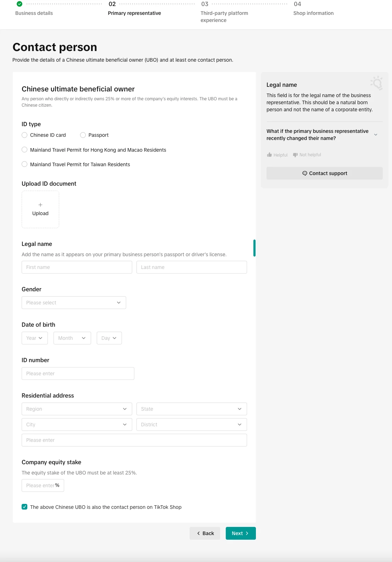Go to the Shop information step

[313, 13]
